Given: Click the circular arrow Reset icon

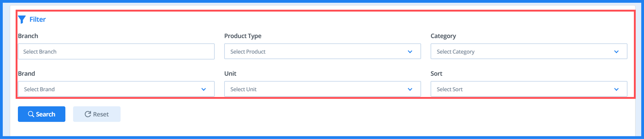Looking at the screenshot, I should [88, 114].
